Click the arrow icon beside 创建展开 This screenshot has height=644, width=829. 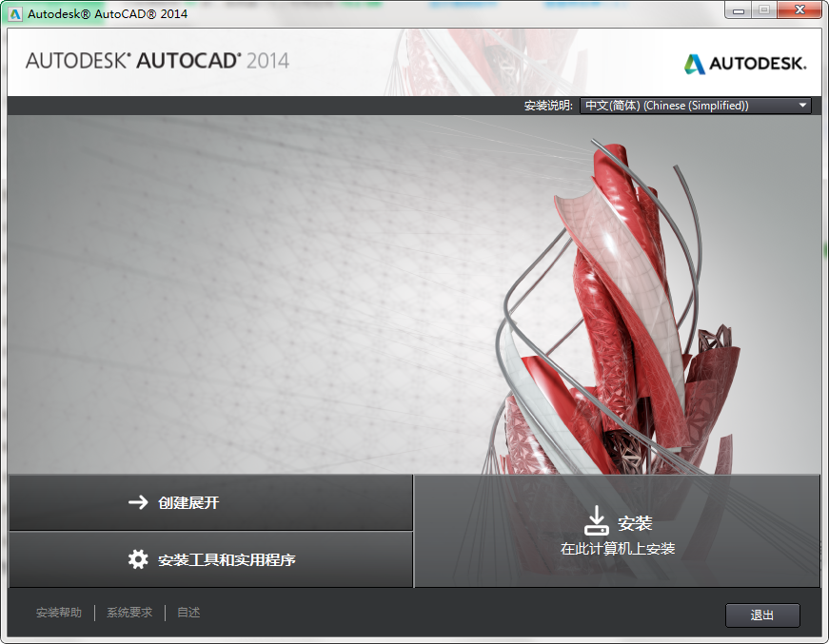(x=139, y=502)
